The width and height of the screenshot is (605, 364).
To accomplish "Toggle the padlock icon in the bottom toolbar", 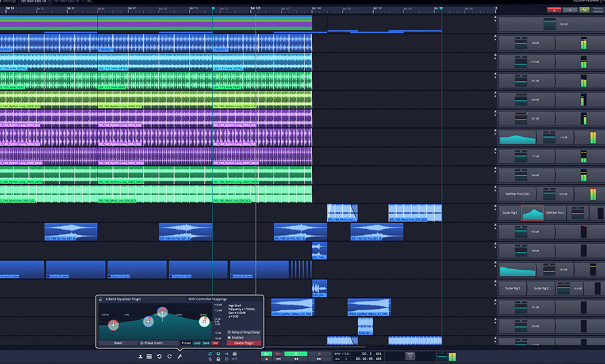I will (218, 359).
